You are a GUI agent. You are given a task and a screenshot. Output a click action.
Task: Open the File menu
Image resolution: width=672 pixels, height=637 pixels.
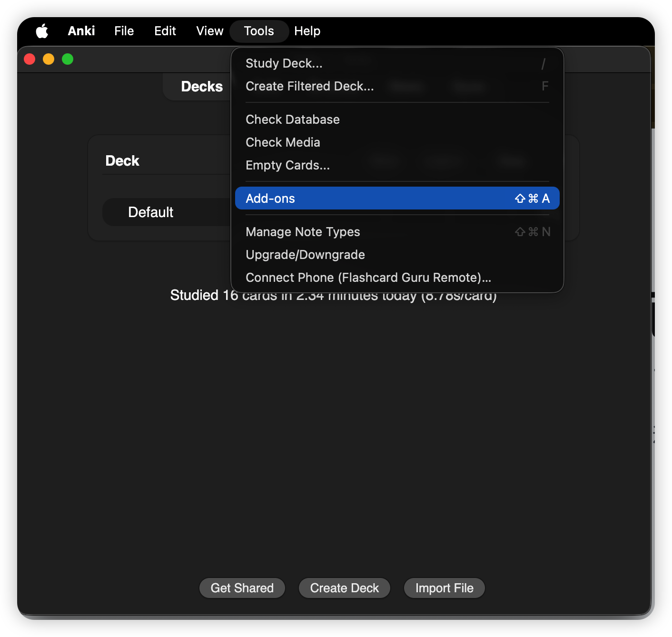click(x=124, y=31)
